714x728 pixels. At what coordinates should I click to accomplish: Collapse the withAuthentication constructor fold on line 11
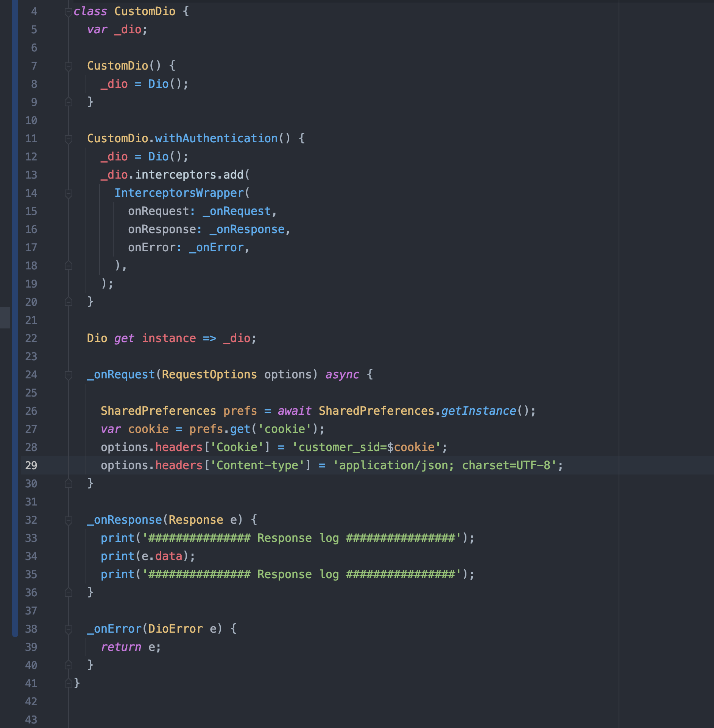tap(69, 139)
